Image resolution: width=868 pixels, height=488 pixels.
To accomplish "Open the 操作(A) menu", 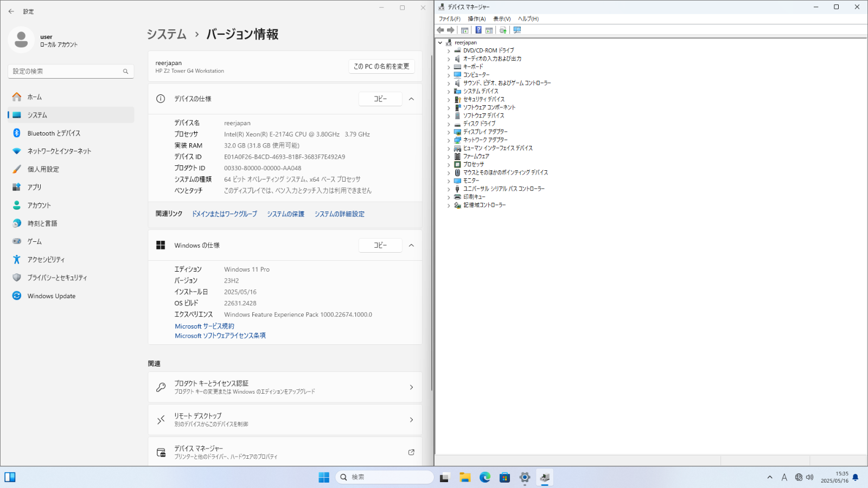I will [x=477, y=19].
